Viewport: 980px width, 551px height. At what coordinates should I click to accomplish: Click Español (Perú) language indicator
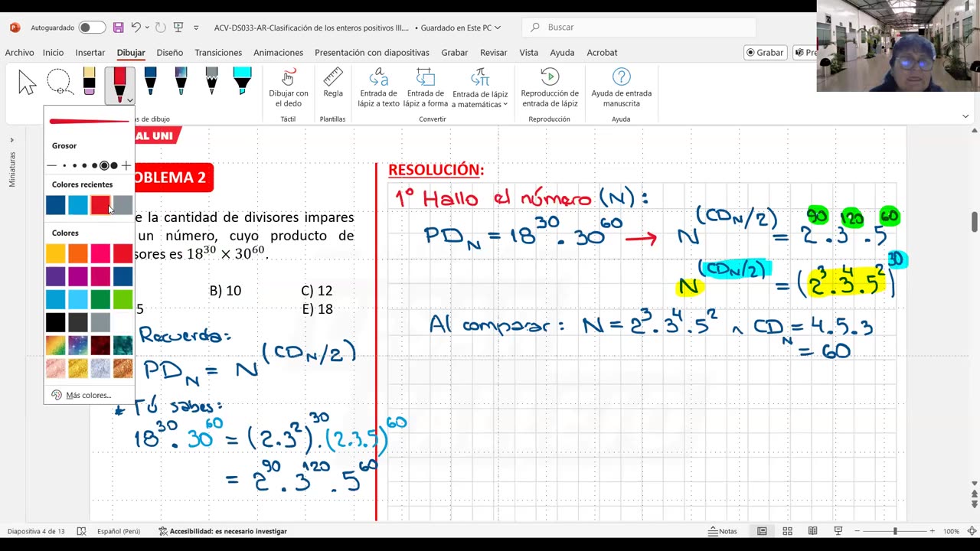[x=119, y=531]
